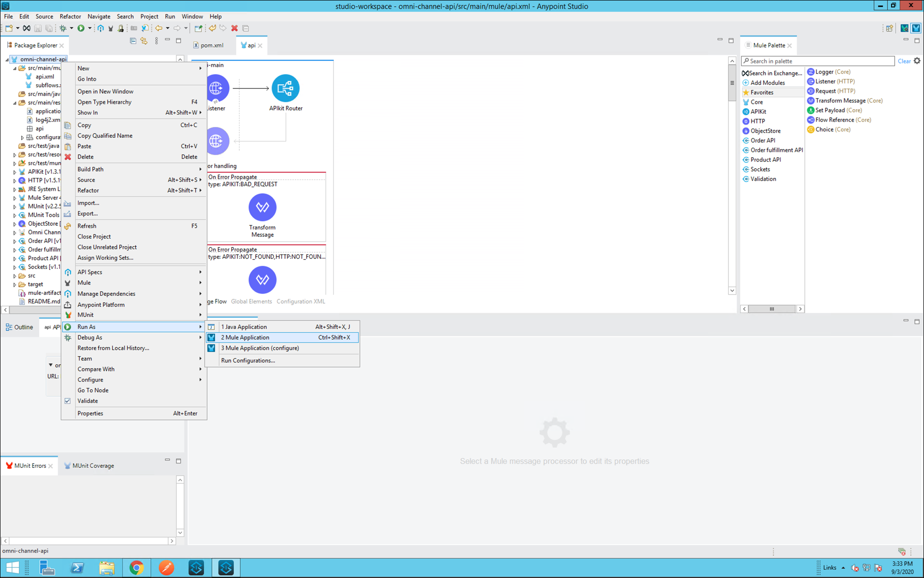
Task: Click the Exchange infinity toolbar icon
Action: pyautogui.click(x=27, y=28)
